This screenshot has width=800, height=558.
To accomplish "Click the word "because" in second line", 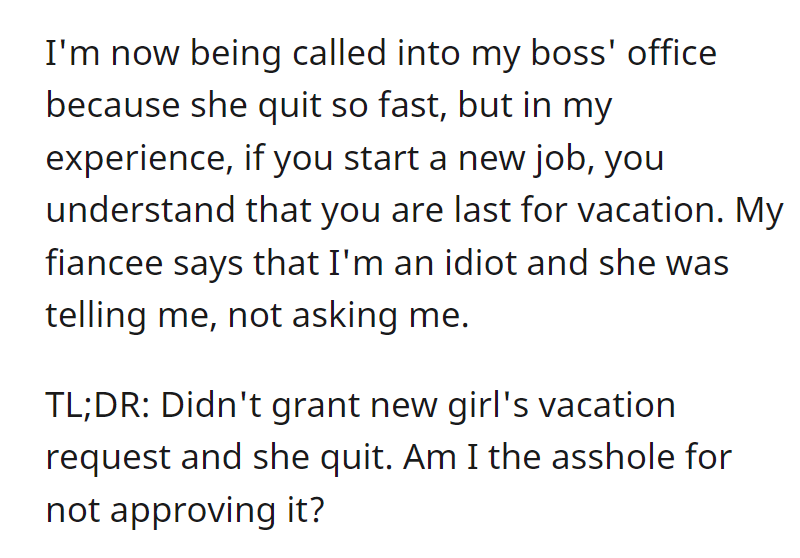I will [x=112, y=106].
